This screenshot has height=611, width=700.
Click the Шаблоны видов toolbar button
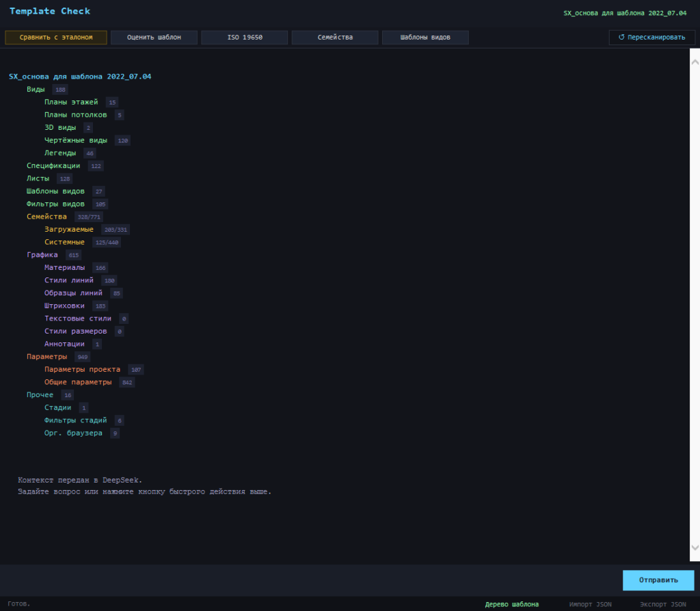[x=425, y=38]
